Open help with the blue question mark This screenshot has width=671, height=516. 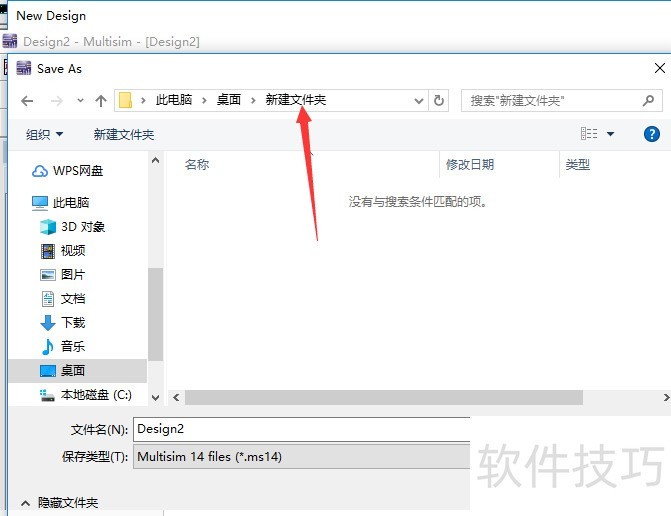click(652, 134)
